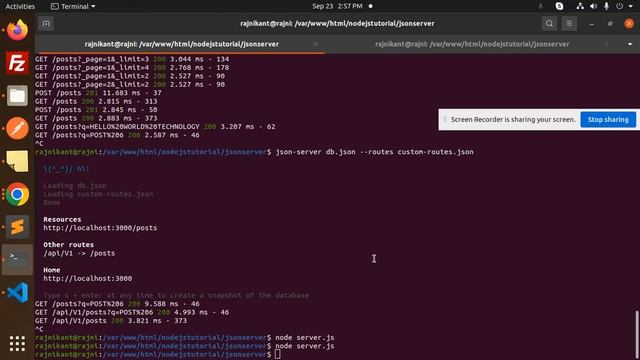
Task: Click the 'POST /posts 201 11.683 ms' log line
Action: point(98,93)
